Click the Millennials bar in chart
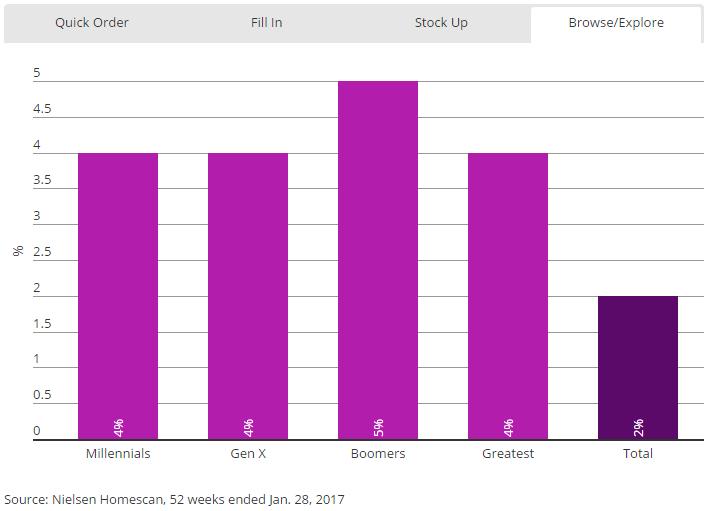This screenshot has width=708, height=511. pyautogui.click(x=118, y=290)
